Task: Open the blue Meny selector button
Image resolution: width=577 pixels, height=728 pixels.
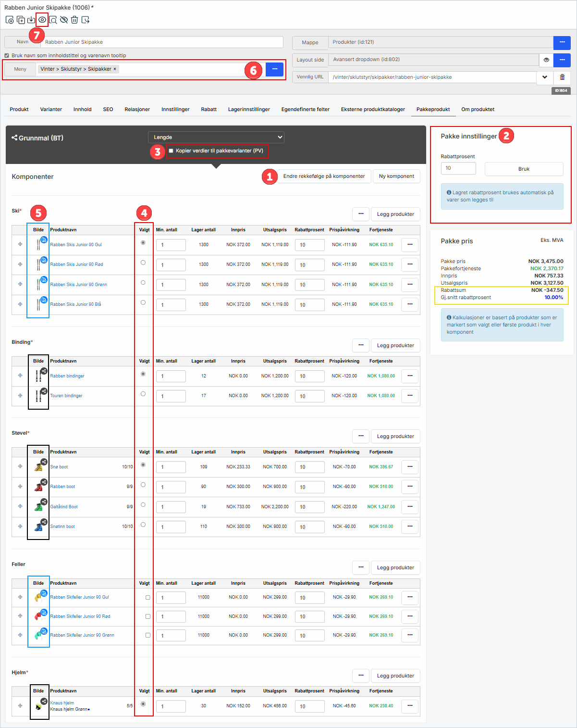Action: click(x=274, y=69)
